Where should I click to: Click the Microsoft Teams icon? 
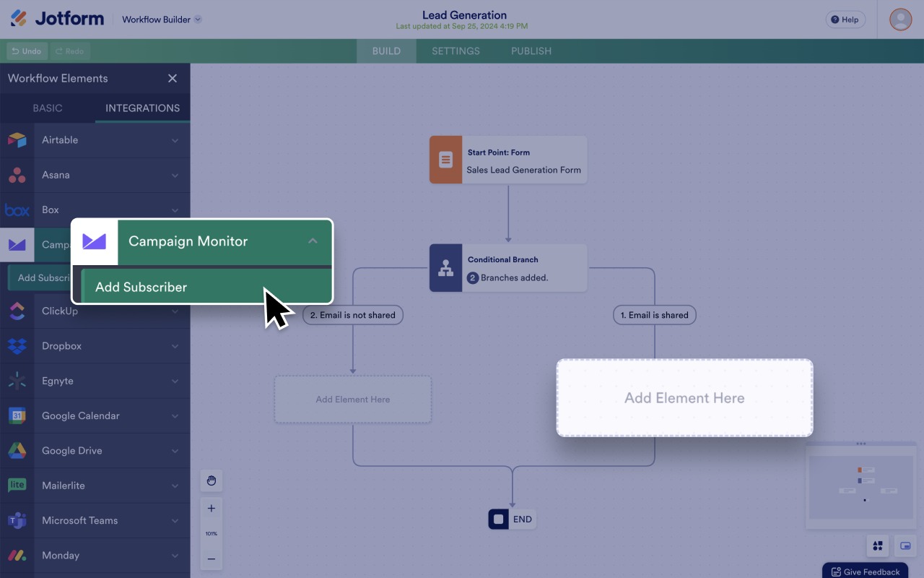click(x=17, y=520)
